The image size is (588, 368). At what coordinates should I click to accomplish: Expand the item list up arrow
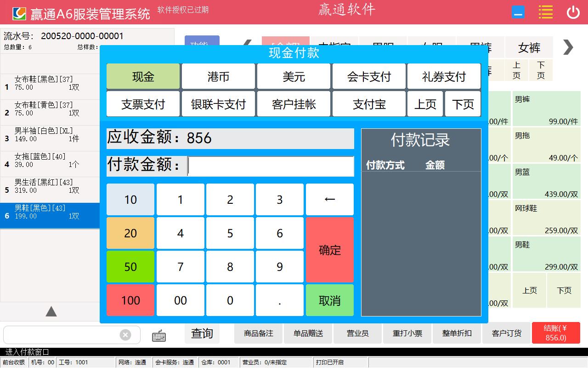[51, 312]
